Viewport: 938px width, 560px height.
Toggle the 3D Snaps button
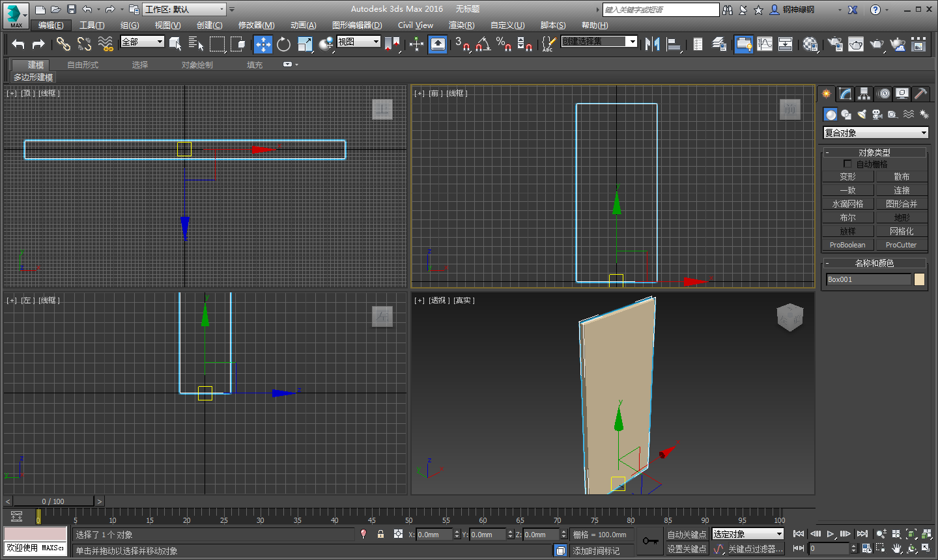click(462, 44)
